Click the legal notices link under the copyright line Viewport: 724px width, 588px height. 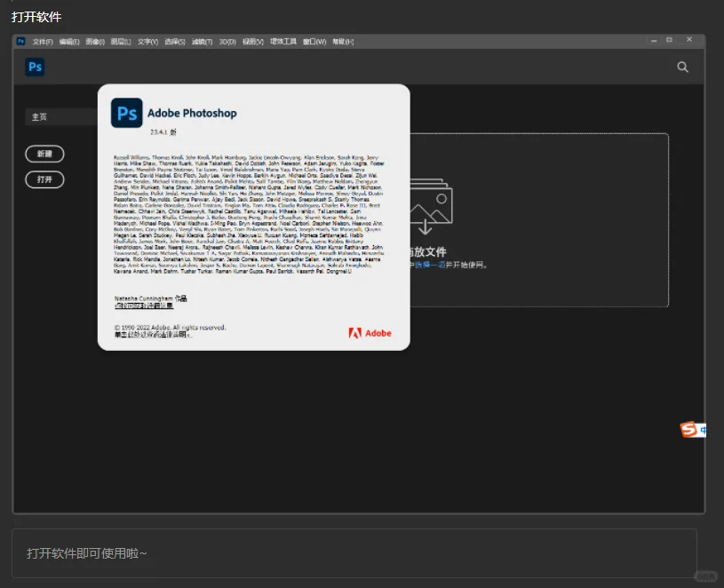[x=153, y=334]
